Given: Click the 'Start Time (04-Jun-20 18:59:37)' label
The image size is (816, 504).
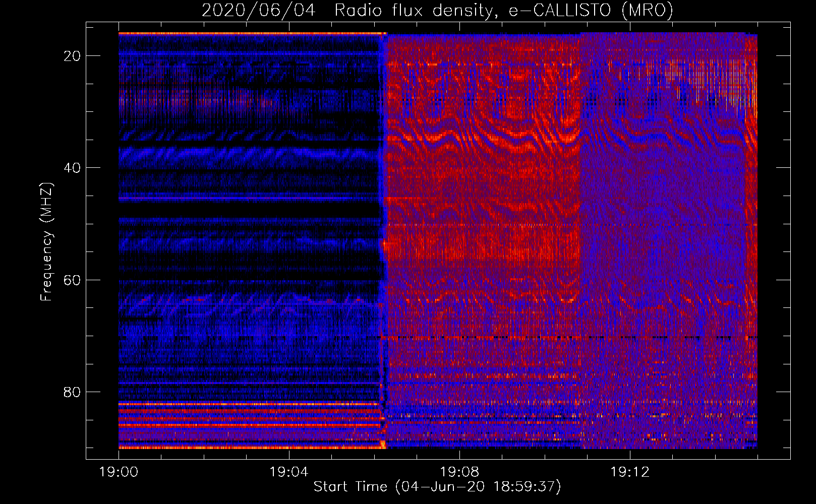Looking at the screenshot, I should click(437, 487).
